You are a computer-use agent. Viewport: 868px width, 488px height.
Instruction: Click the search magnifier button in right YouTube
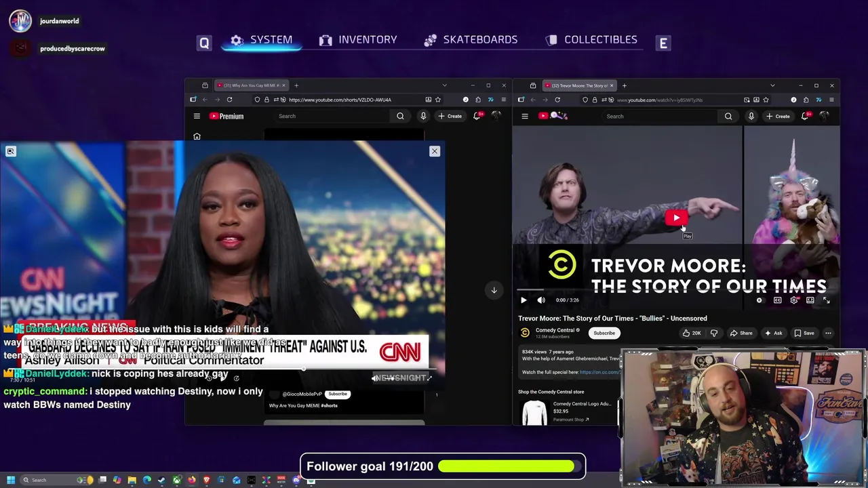click(728, 116)
